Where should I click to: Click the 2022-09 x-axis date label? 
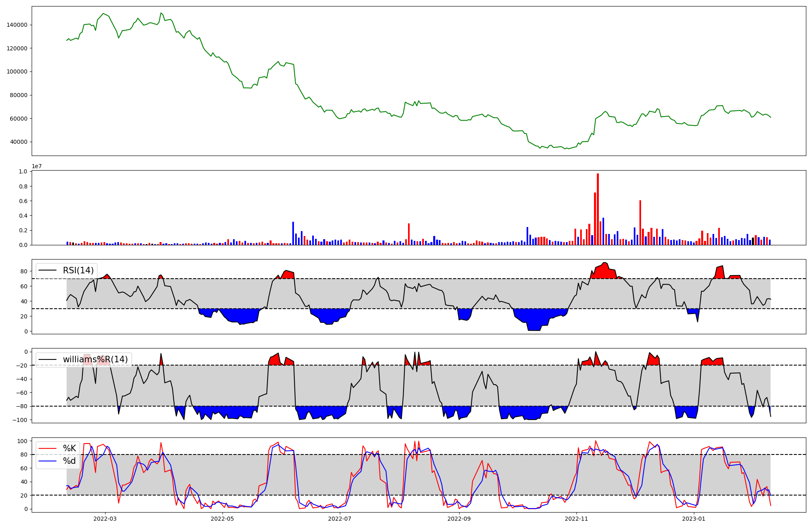click(459, 519)
